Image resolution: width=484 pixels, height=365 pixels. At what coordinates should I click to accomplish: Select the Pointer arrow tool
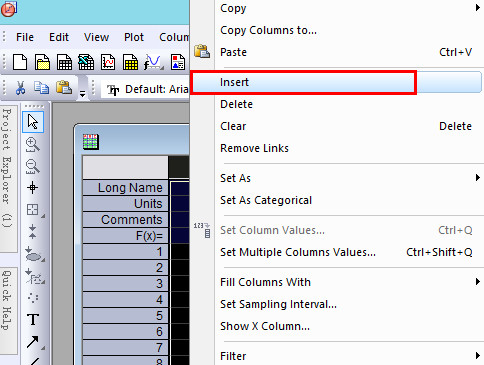(x=33, y=121)
